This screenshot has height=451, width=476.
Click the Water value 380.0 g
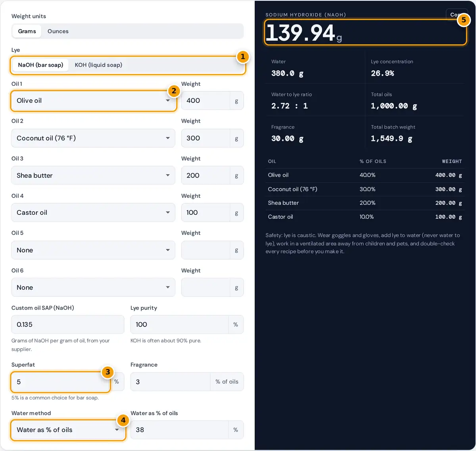pyautogui.click(x=287, y=73)
